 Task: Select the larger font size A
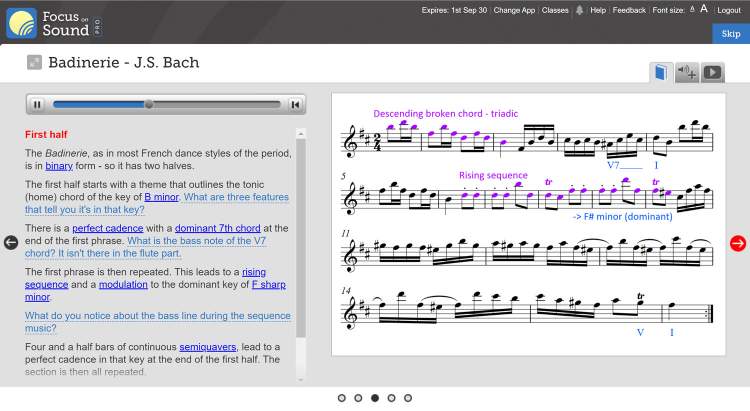point(704,9)
